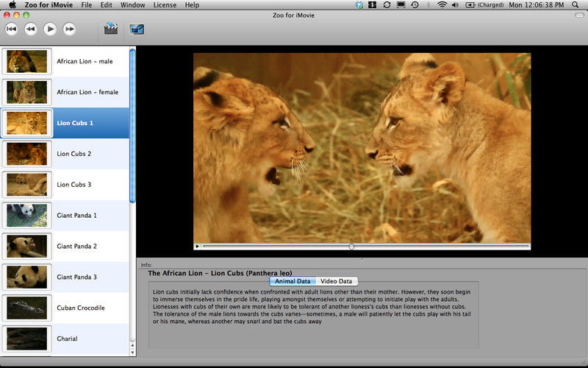Click the list scrollbar up arrow

(x=132, y=345)
